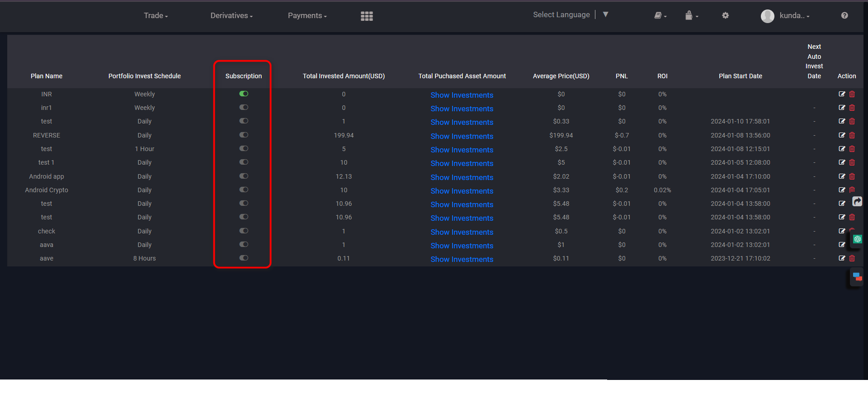
Task: Open the Payments menu
Action: (x=307, y=15)
